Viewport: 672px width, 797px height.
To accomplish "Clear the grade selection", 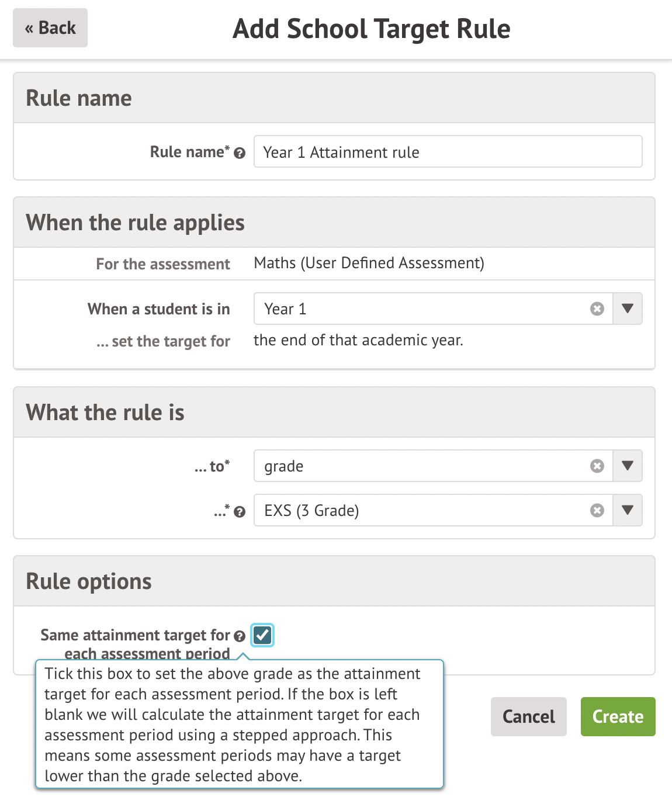I will click(x=597, y=466).
